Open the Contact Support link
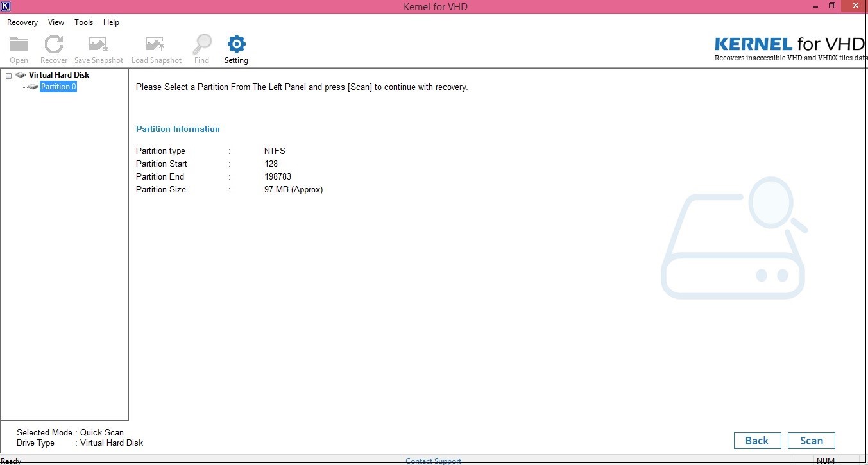868x465 pixels. (433, 461)
